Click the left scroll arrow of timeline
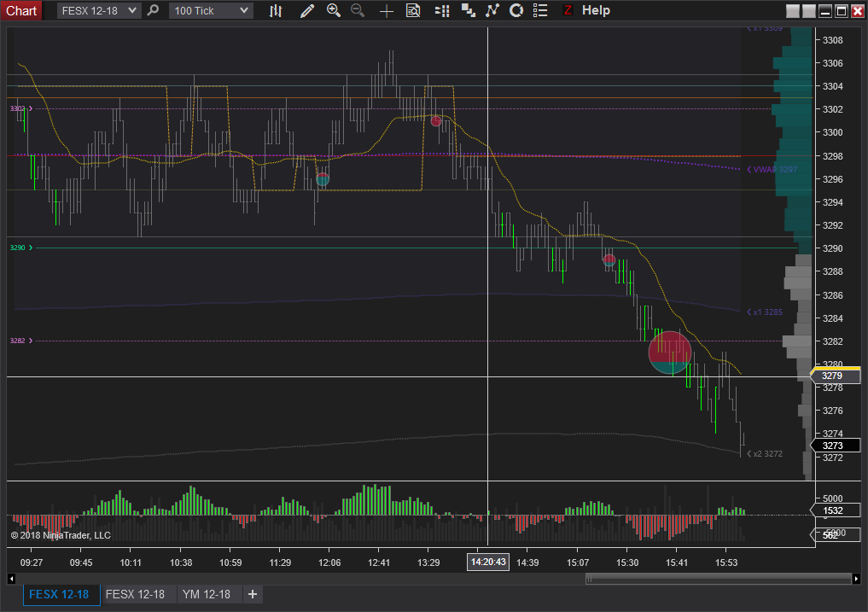Screen dimensions: 868x612 11,579
